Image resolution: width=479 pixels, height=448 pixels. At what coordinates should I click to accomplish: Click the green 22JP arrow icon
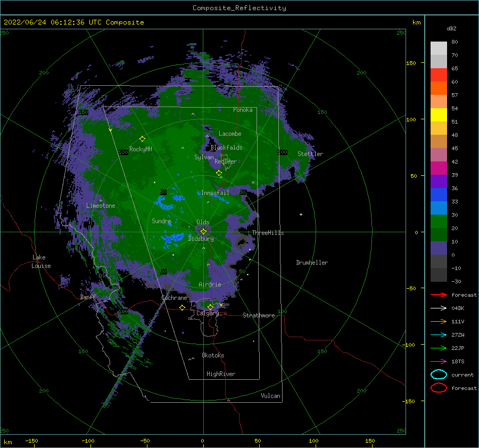pos(439,348)
